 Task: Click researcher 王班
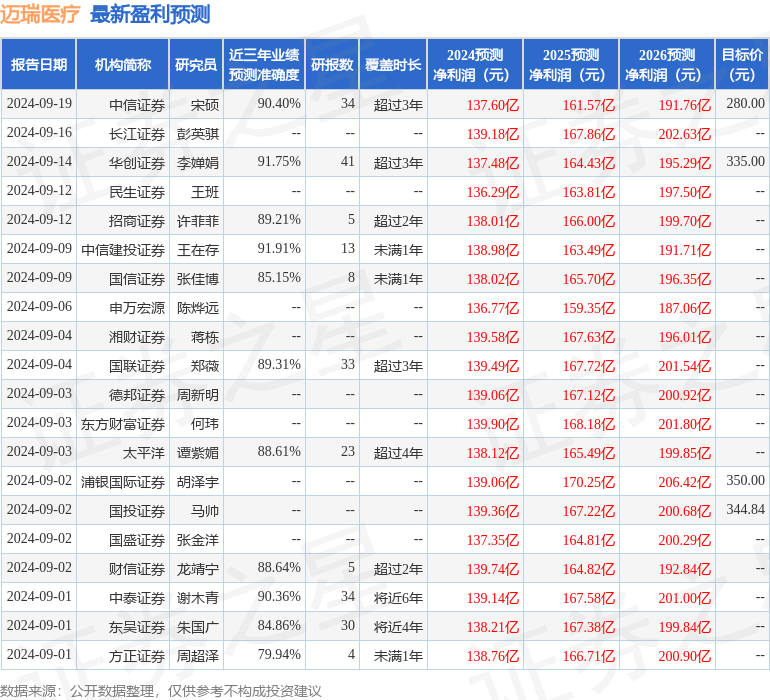coord(205,192)
